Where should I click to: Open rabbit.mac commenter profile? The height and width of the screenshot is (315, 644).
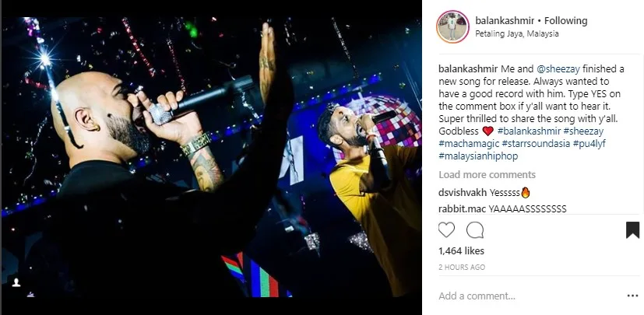[463, 208]
